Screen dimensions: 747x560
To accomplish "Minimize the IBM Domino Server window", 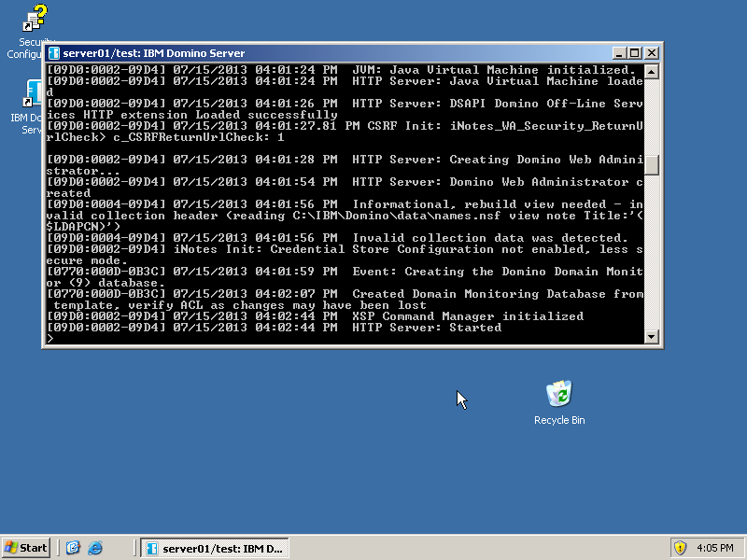I will pos(619,53).
